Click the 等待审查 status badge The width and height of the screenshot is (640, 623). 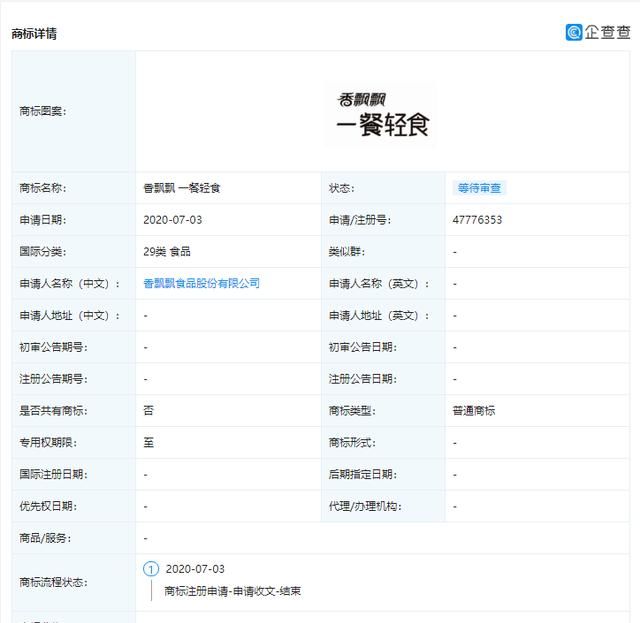(x=479, y=188)
